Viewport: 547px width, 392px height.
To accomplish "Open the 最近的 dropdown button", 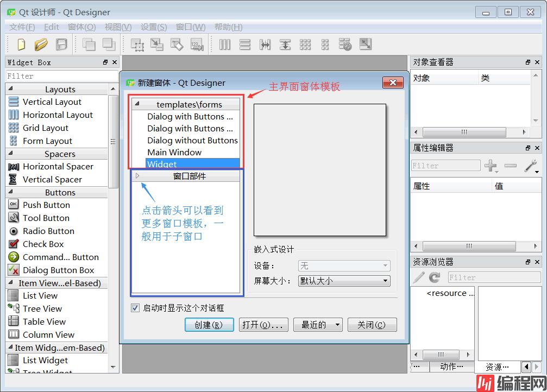I will point(318,325).
